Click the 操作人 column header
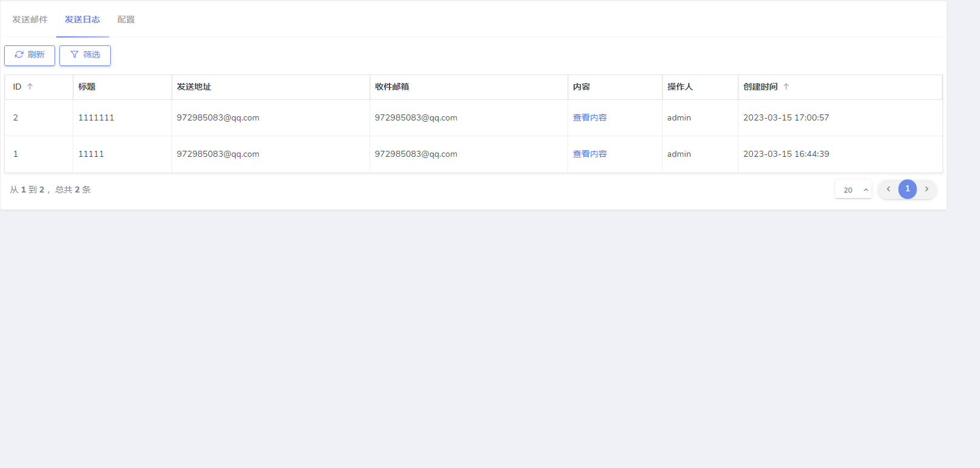This screenshot has height=468, width=980. 680,87
